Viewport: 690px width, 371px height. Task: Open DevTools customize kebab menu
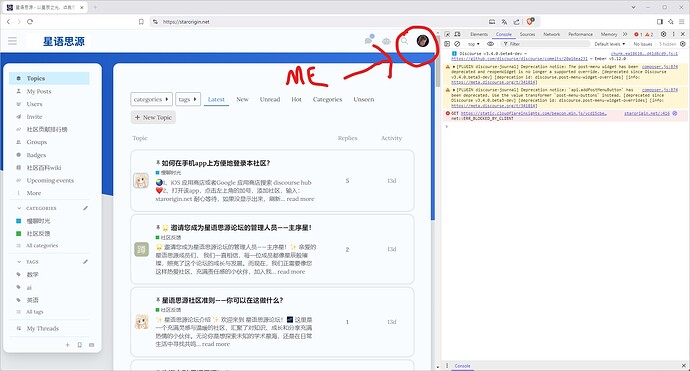click(x=673, y=34)
